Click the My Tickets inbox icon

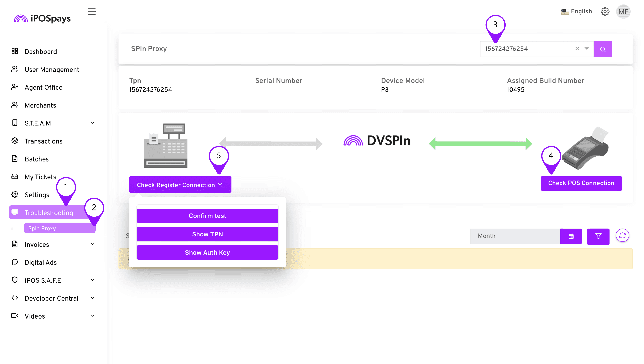click(x=15, y=176)
